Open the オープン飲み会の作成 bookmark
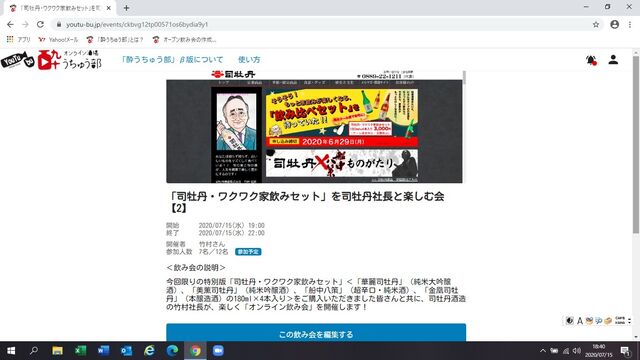The image size is (640, 360). 184,40
